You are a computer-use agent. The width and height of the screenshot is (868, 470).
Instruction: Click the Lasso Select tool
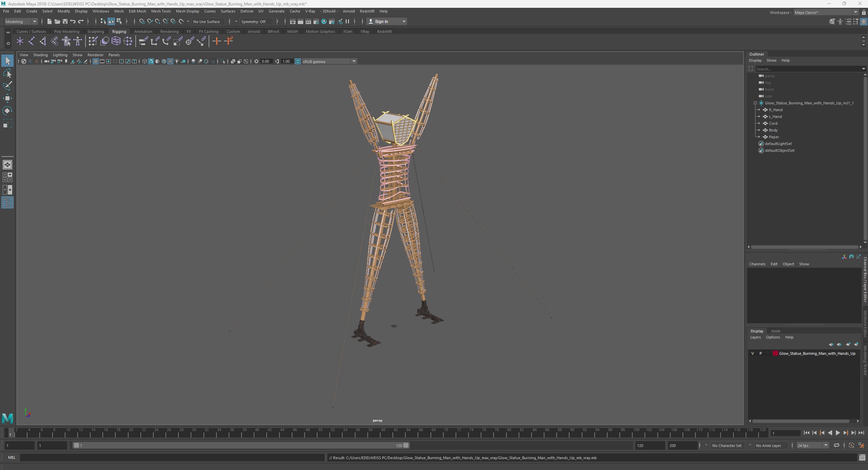pyautogui.click(x=7, y=73)
